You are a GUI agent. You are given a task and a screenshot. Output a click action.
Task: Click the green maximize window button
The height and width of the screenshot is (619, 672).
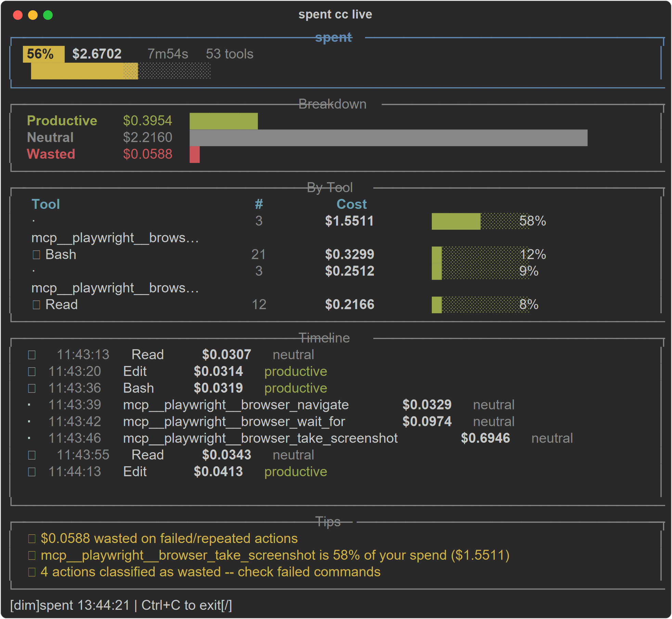point(48,15)
